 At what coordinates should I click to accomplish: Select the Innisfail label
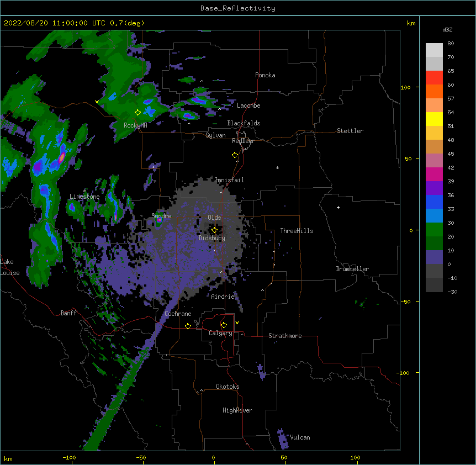point(229,180)
